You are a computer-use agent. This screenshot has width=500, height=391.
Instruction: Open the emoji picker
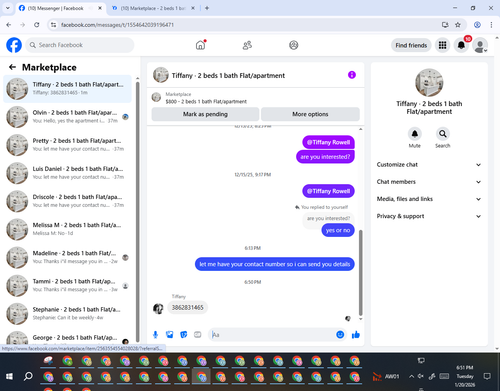[340, 335]
